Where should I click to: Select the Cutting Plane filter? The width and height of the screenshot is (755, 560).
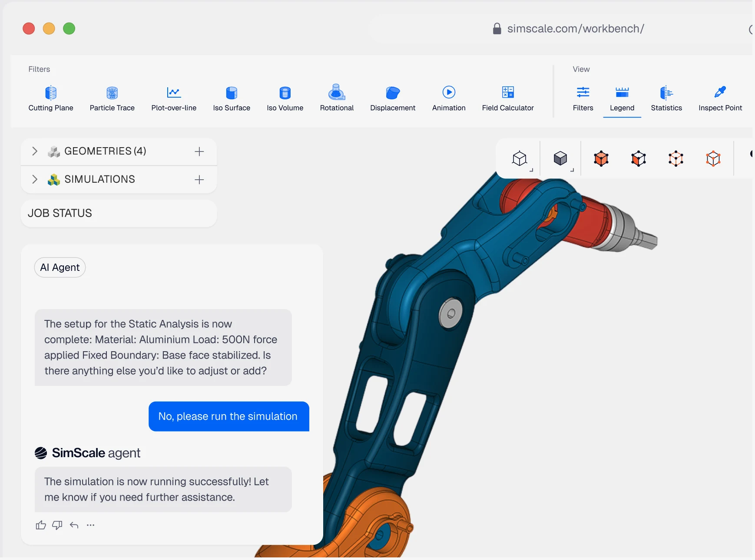coord(51,99)
